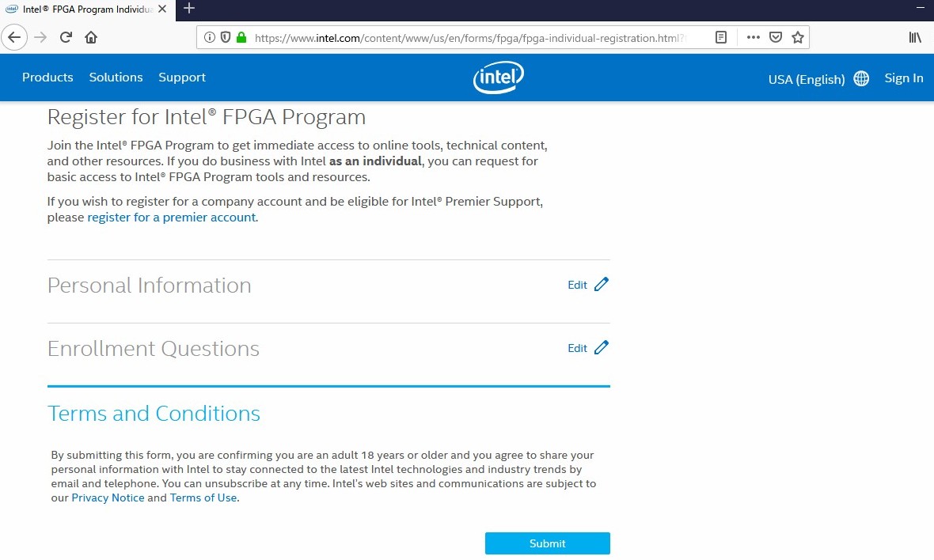Open the Terms of Use link
Image resolution: width=934 pixels, height=560 pixels.
(203, 498)
